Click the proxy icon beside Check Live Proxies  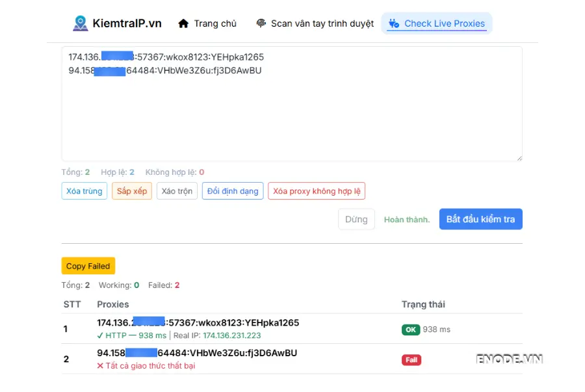tap(395, 23)
